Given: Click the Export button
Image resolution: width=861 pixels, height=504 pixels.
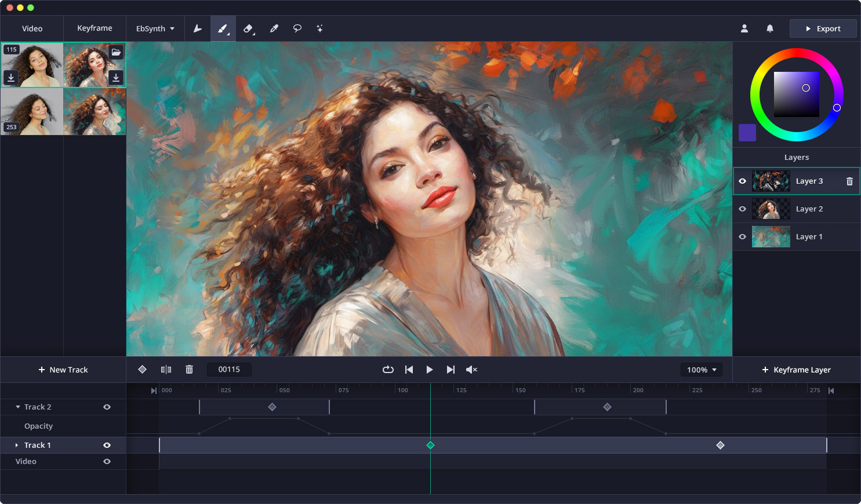Looking at the screenshot, I should point(822,28).
